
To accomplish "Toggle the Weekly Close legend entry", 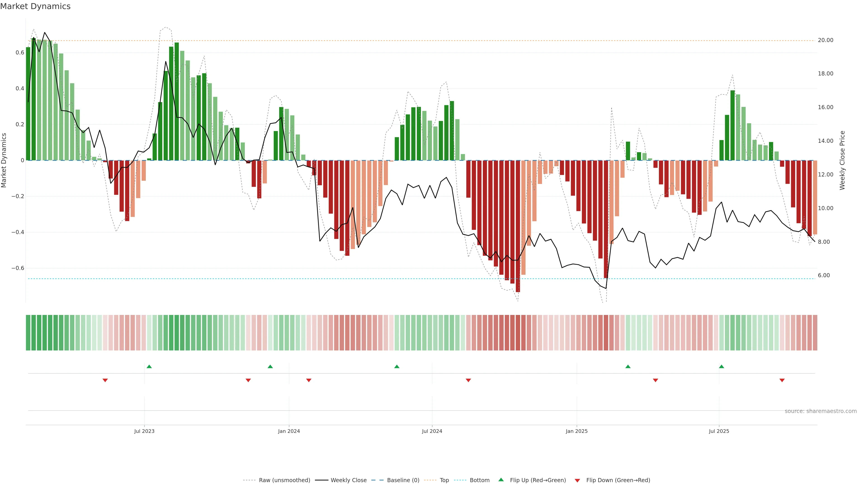I will tap(348, 480).
